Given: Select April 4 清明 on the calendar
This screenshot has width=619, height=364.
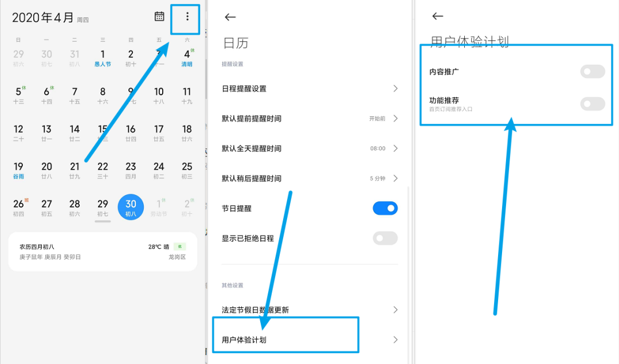Looking at the screenshot, I should pyautogui.click(x=187, y=58).
